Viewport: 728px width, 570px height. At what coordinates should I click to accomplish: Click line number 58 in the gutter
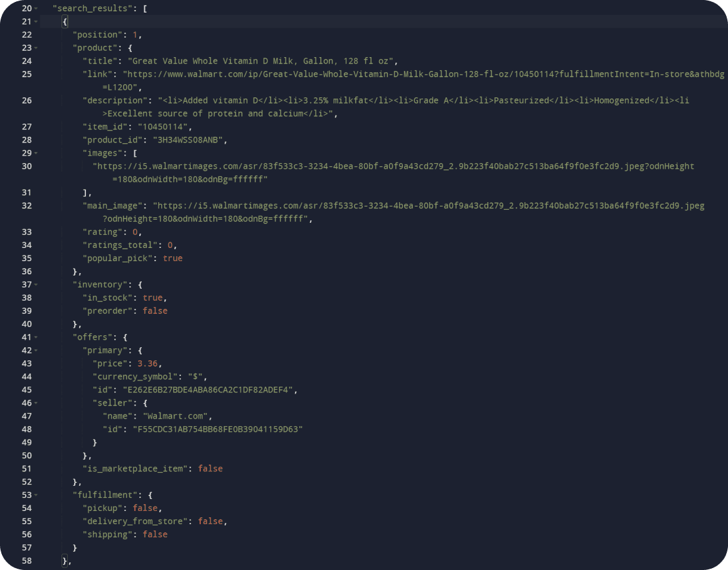(27, 561)
